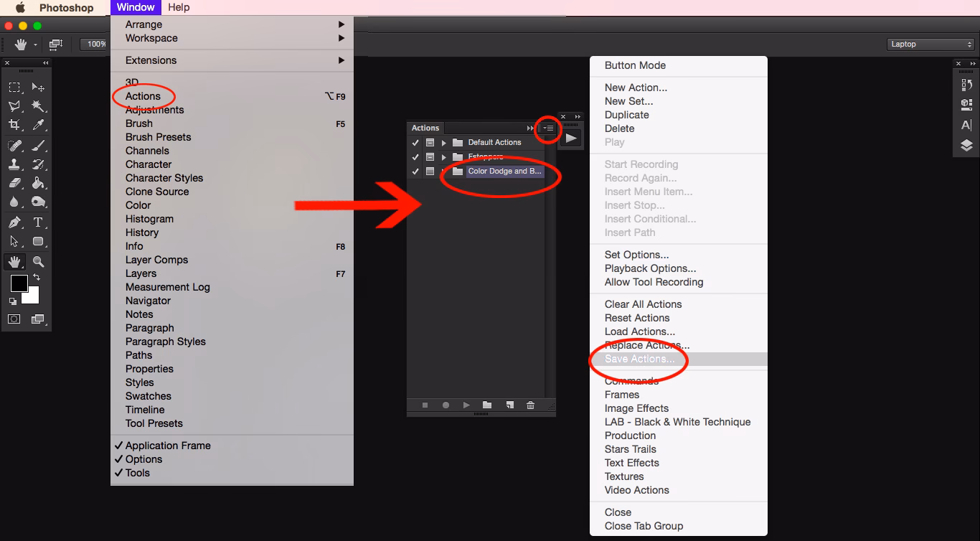This screenshot has width=980, height=541.
Task: Select the Crop tool
Action: [14, 125]
